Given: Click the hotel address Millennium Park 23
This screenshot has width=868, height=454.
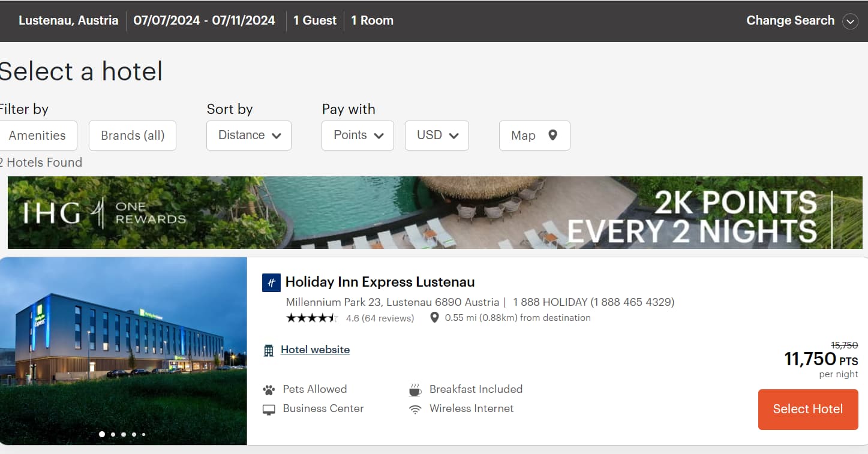Looking at the screenshot, I should (x=392, y=302).
